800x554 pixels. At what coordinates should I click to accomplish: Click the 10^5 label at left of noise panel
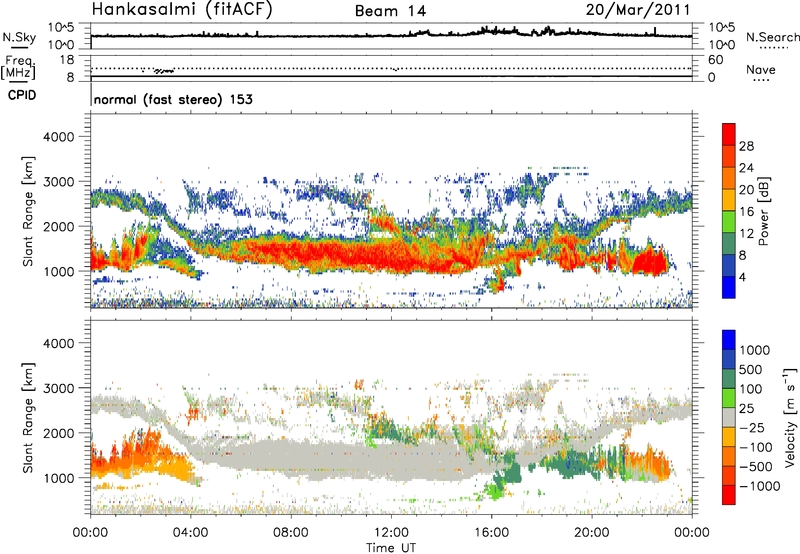tap(61, 28)
